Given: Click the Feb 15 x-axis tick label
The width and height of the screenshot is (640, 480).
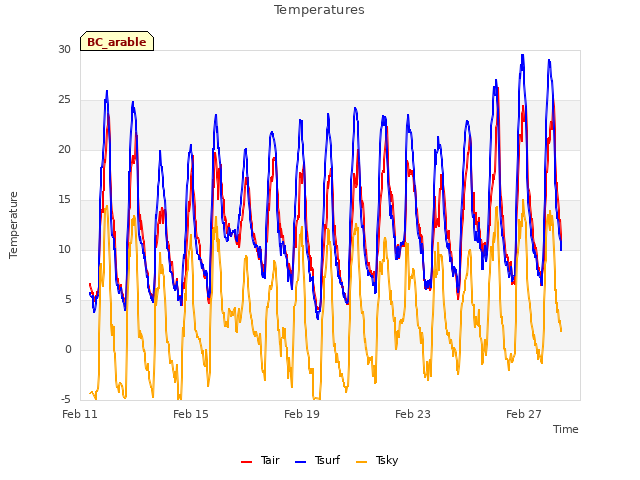Looking at the screenshot, I should pyautogui.click(x=191, y=414).
